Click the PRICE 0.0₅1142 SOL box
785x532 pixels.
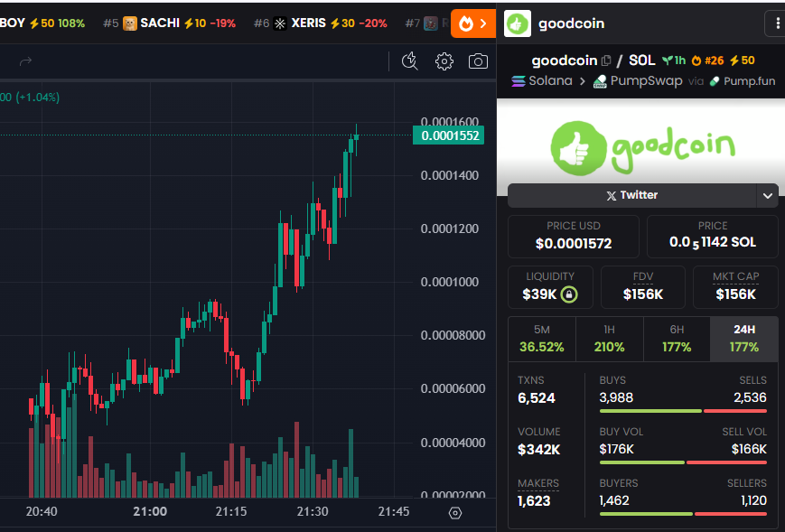click(x=713, y=237)
